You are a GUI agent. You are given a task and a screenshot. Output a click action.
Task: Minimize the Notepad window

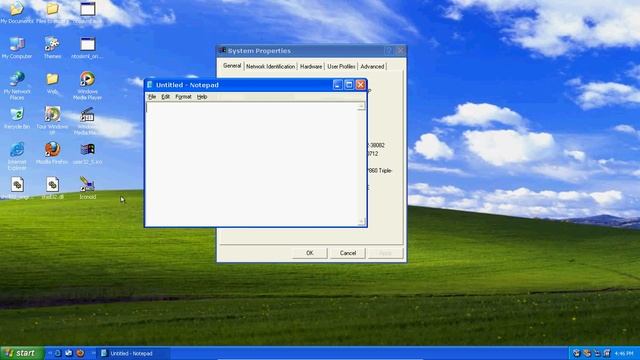tap(338, 84)
